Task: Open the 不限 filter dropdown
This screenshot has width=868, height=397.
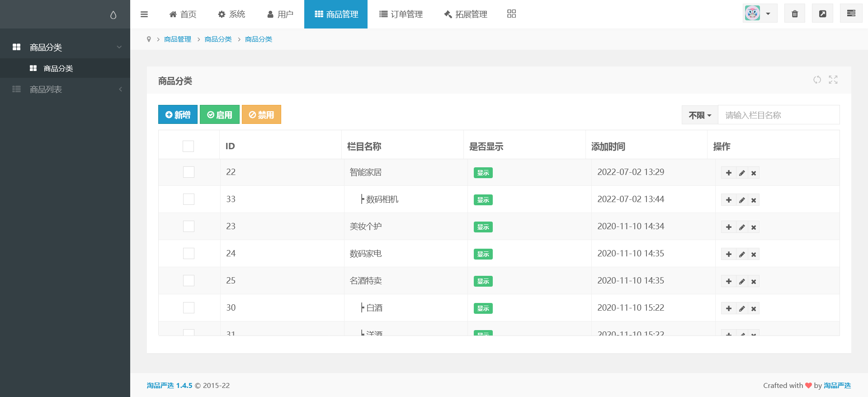Action: 699,115
